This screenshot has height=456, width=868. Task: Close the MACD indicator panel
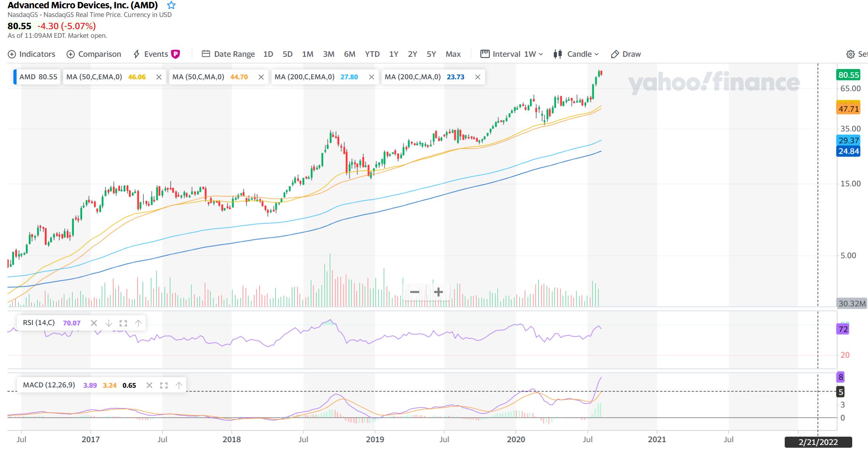(149, 385)
